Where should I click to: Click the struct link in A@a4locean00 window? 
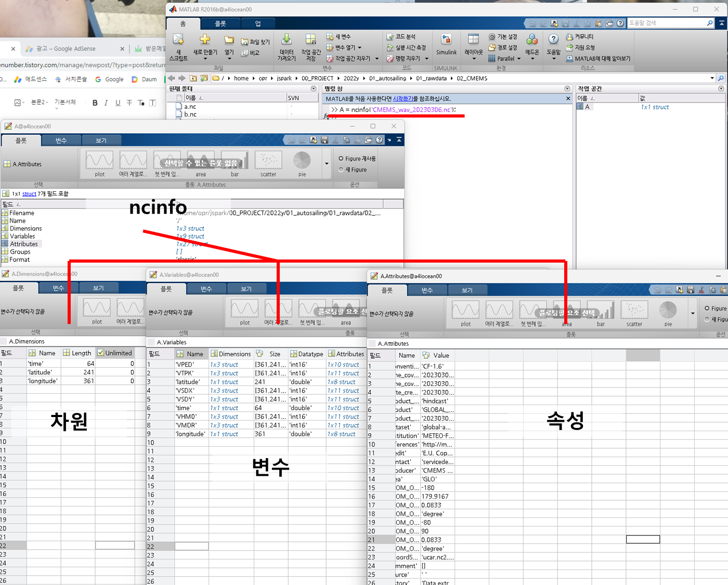coord(29,194)
